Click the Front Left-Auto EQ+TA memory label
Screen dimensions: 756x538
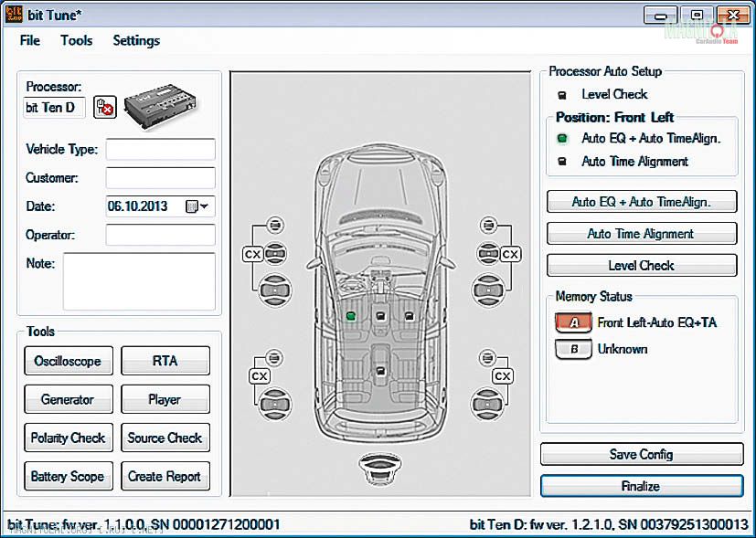point(656,322)
